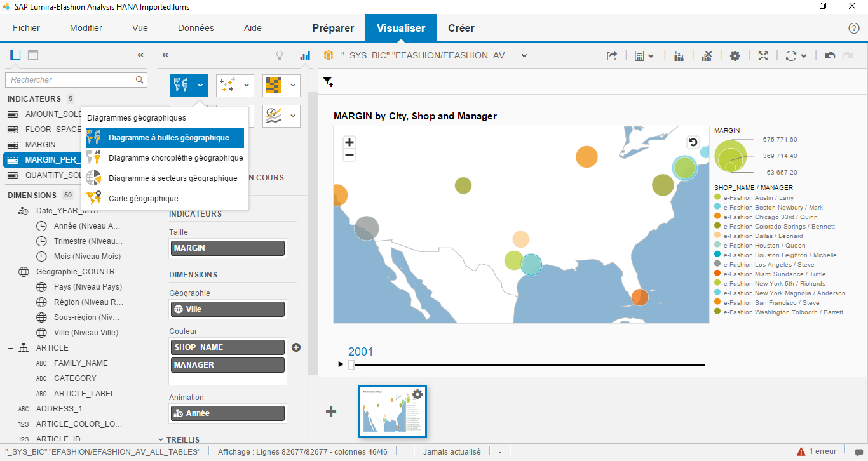Screen dimensions: 868x461
Task: Click the lightbulb related visualizations icon
Action: coord(279,55)
